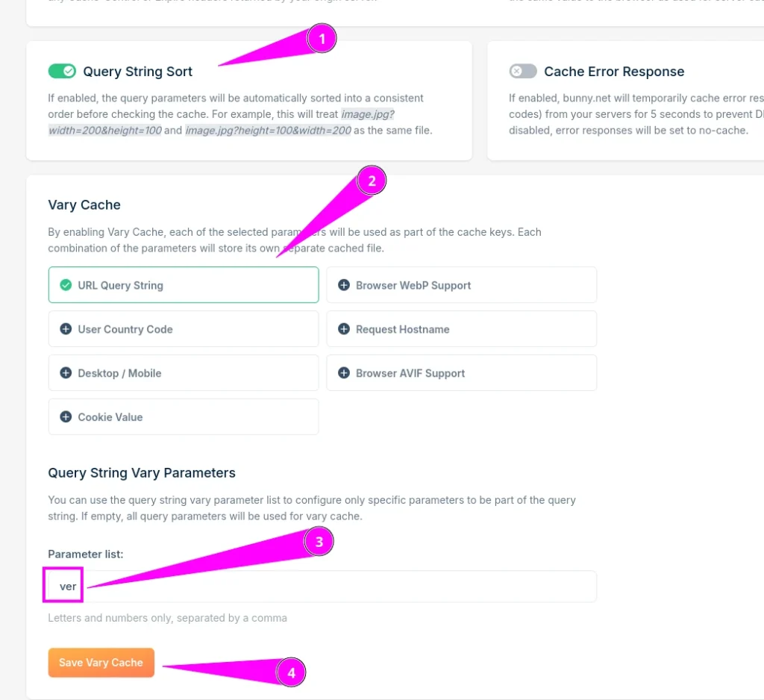764x700 pixels.
Task: Enable the Cache Error Response toggle
Action: point(523,71)
